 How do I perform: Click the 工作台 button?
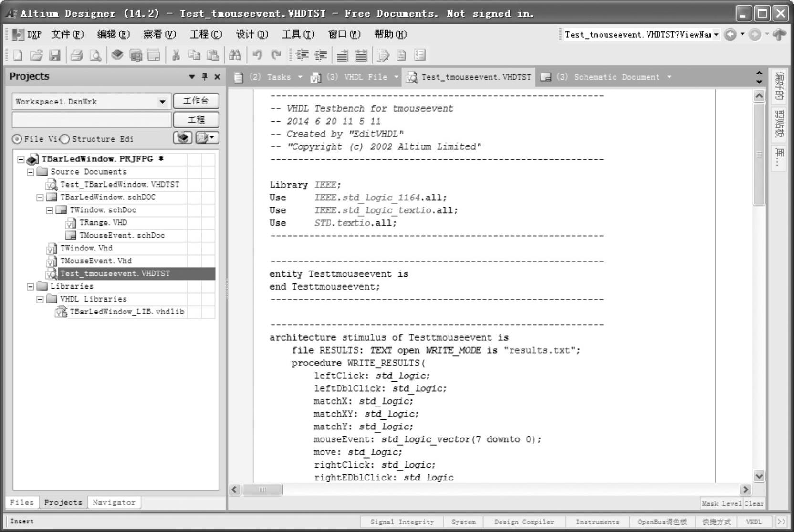tap(196, 101)
